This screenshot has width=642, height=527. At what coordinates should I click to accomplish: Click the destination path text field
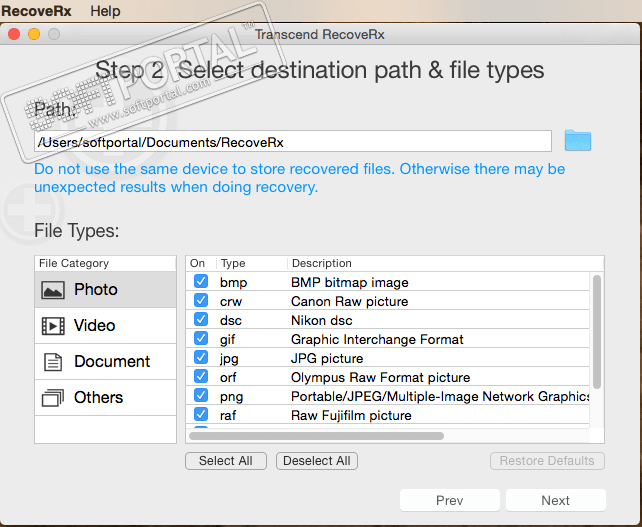click(x=292, y=142)
